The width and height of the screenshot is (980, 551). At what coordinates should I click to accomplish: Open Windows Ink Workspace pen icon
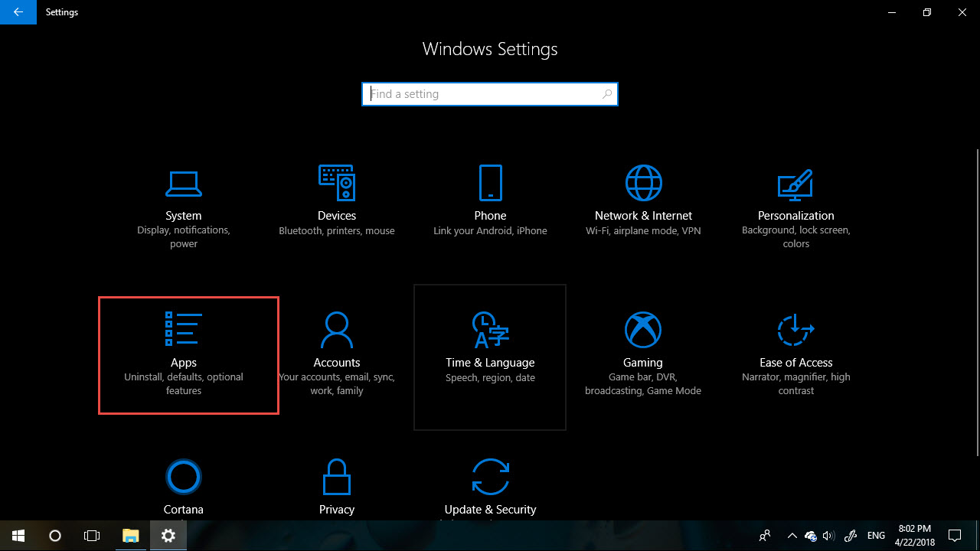[x=851, y=536]
